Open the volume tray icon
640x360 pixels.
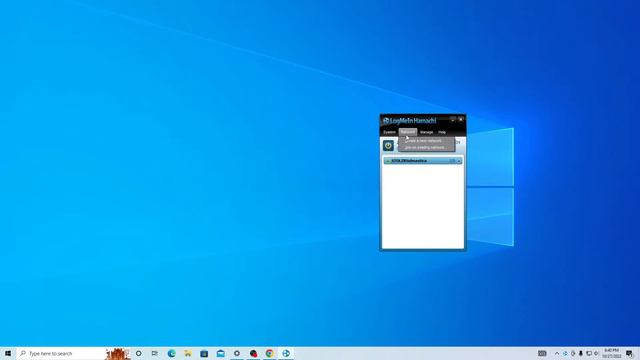pyautogui.click(x=596, y=353)
